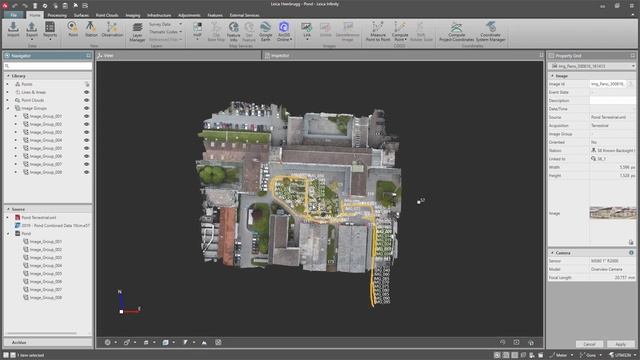Click the Cancel button
Viewport: 640px width, 360px height.
click(589, 344)
